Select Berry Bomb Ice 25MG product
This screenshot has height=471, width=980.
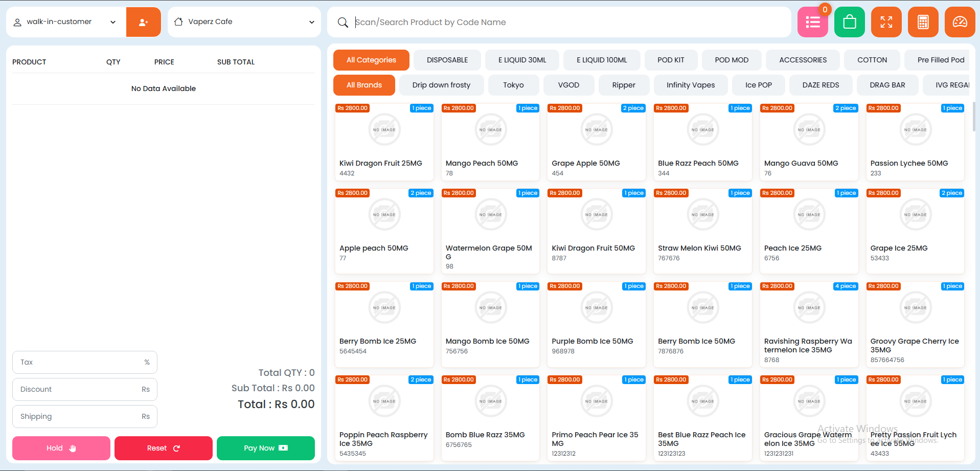(384, 325)
